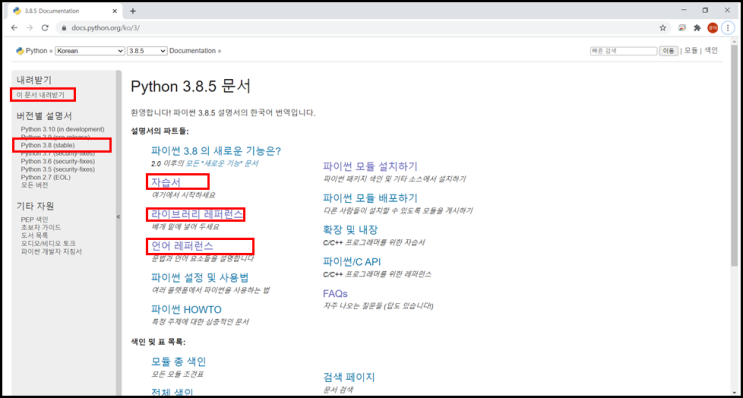
Task: Close the 3.8.5 Documentation tab
Action: [x=116, y=11]
